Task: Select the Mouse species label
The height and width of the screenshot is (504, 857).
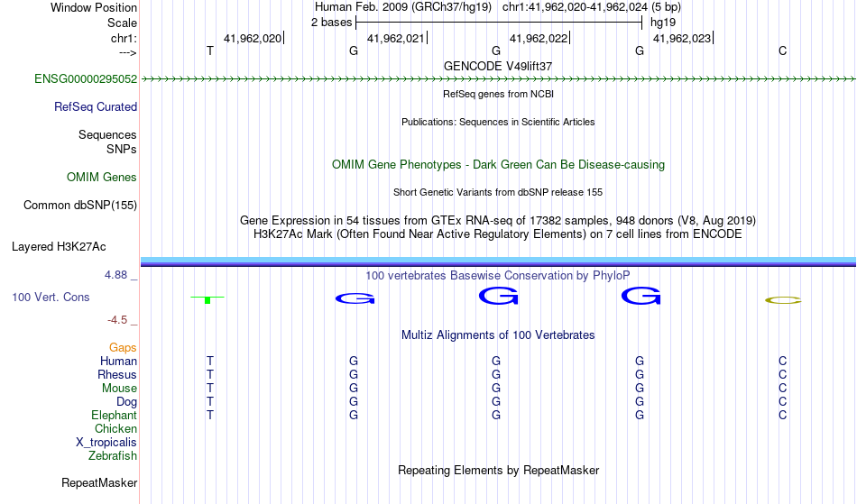Action: click(119, 389)
